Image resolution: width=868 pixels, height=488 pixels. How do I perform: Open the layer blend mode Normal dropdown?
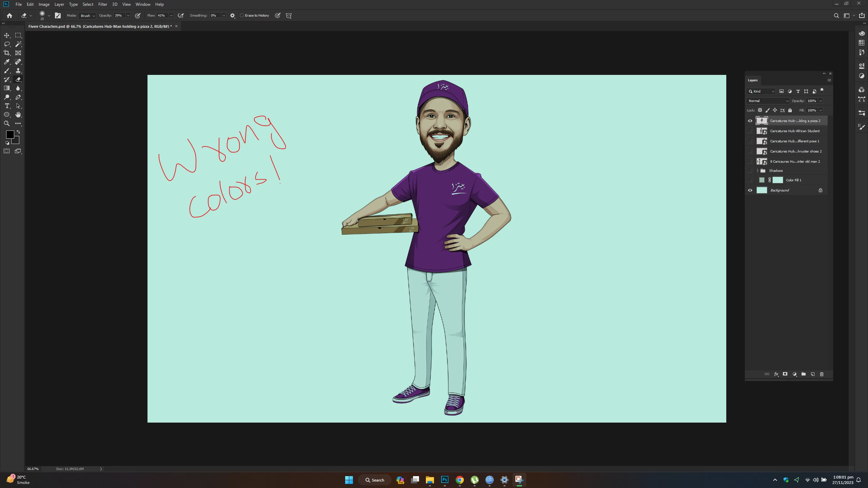click(768, 101)
